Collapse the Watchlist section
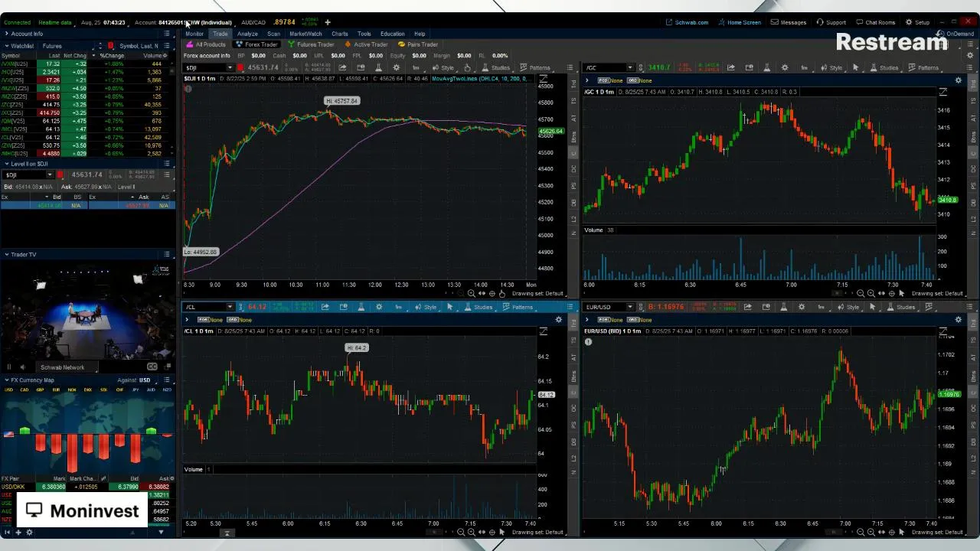The height and width of the screenshot is (551, 980). [6, 46]
